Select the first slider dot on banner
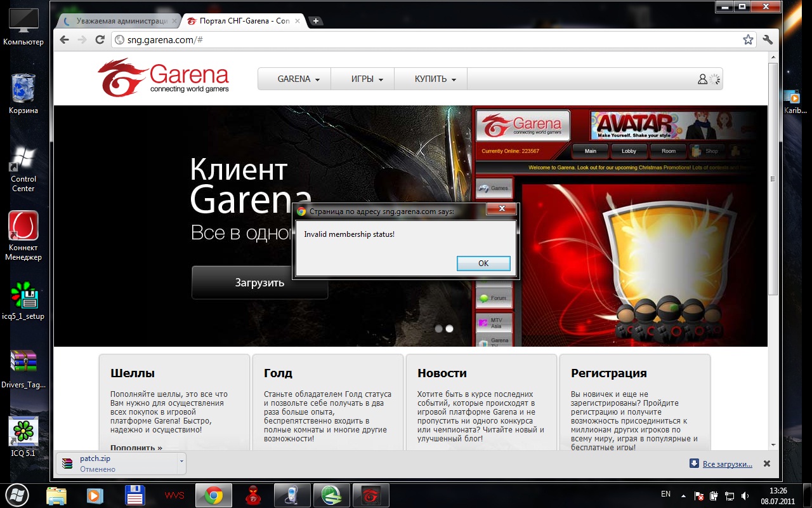Viewport: 812px width, 508px height. 438,328
